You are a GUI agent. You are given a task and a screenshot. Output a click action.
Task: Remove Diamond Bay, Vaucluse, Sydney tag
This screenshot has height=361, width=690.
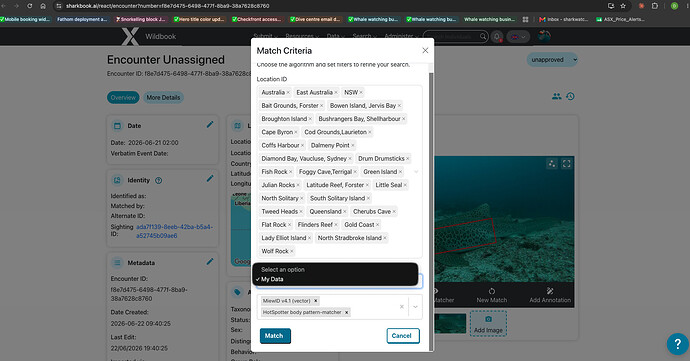[350, 158]
